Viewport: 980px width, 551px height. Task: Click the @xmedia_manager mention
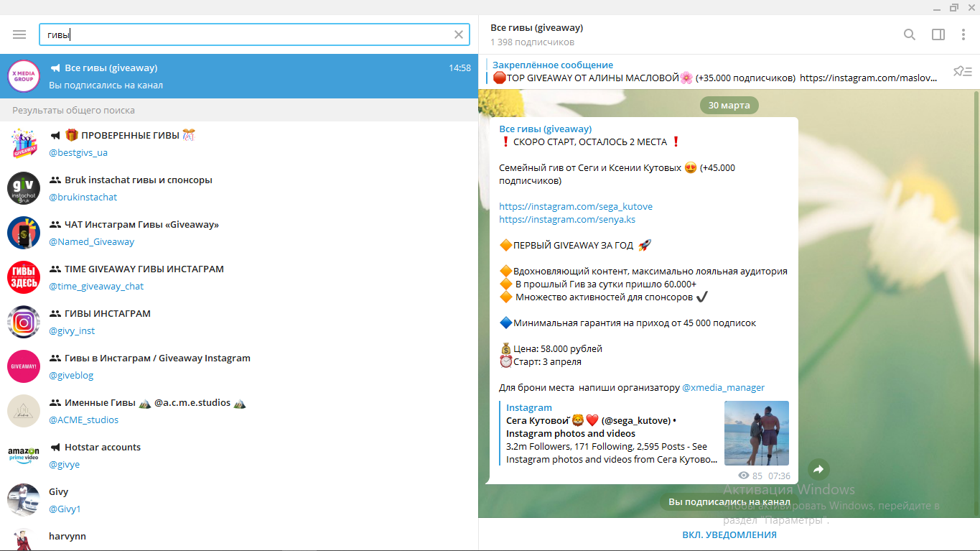[723, 387]
